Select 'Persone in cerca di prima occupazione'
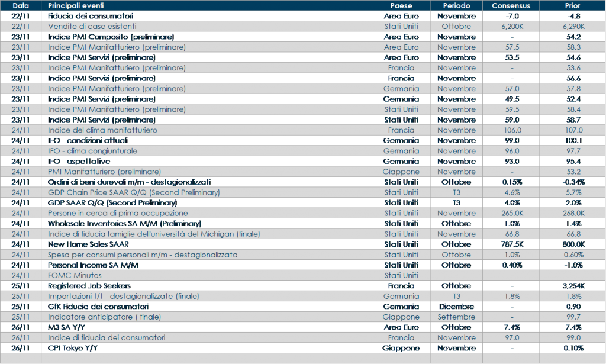606x364 pixels. (118, 213)
